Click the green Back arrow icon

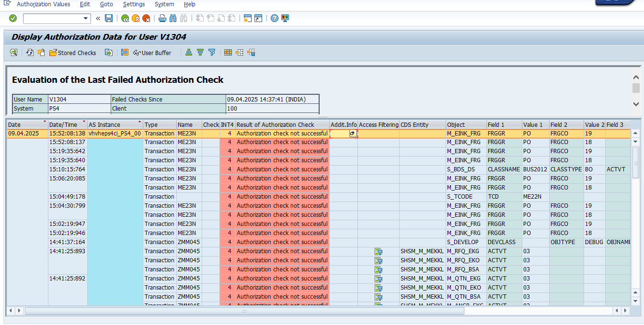(125, 18)
